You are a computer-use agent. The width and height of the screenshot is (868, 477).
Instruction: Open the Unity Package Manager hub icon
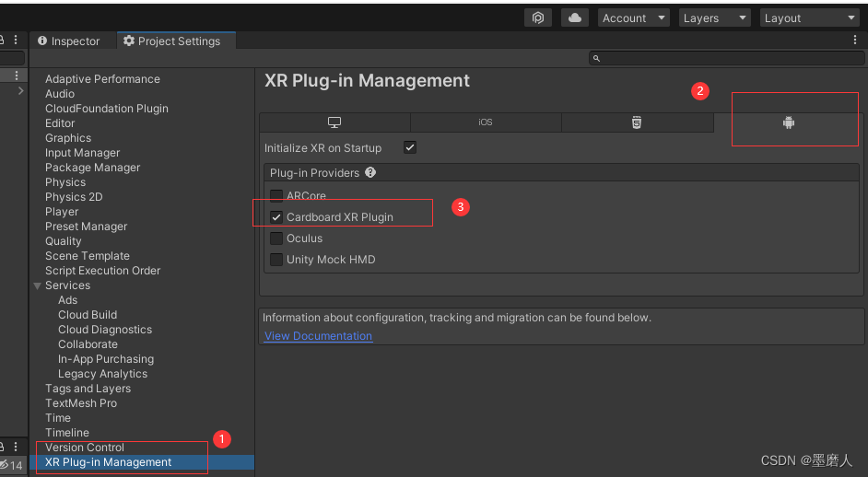pyautogui.click(x=538, y=17)
